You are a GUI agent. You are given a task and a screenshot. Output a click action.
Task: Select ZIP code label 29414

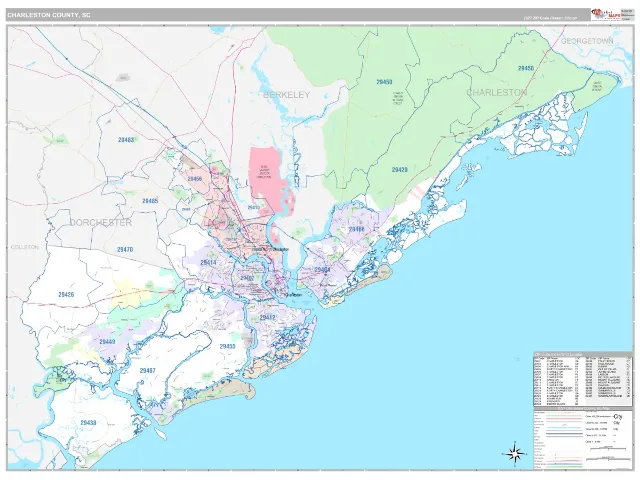pyautogui.click(x=208, y=262)
